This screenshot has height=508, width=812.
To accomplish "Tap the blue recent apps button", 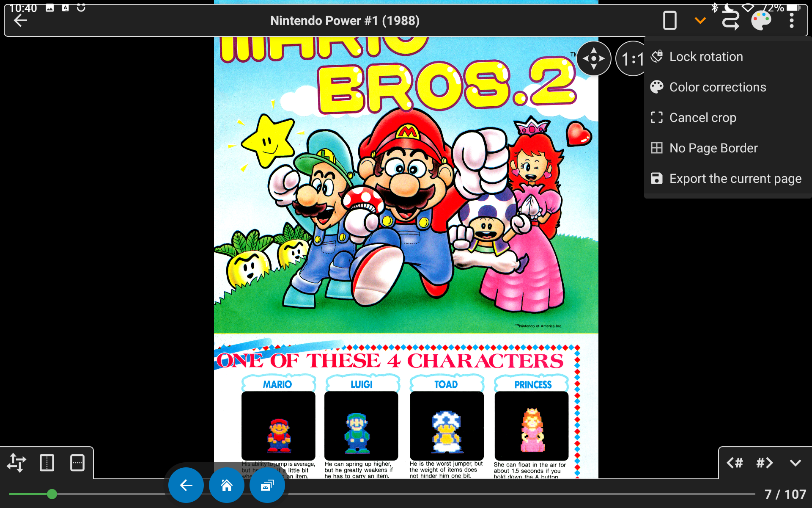I will tap(267, 485).
